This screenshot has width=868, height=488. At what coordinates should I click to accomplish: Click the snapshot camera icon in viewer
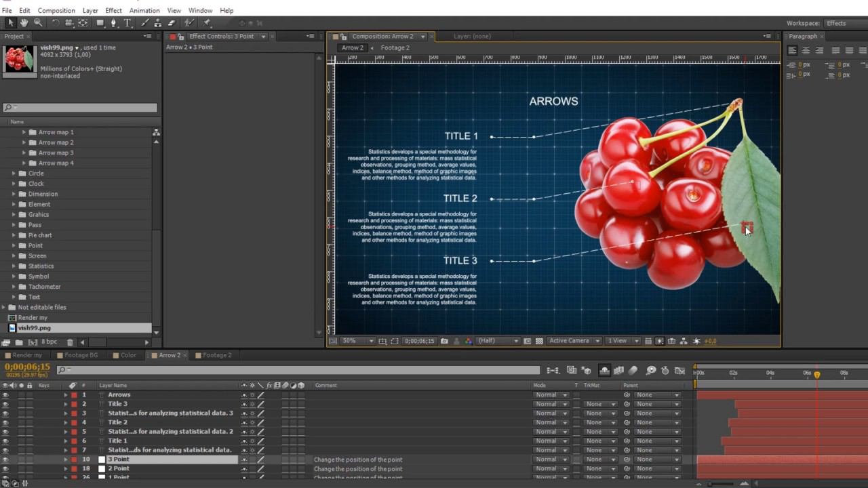point(444,341)
